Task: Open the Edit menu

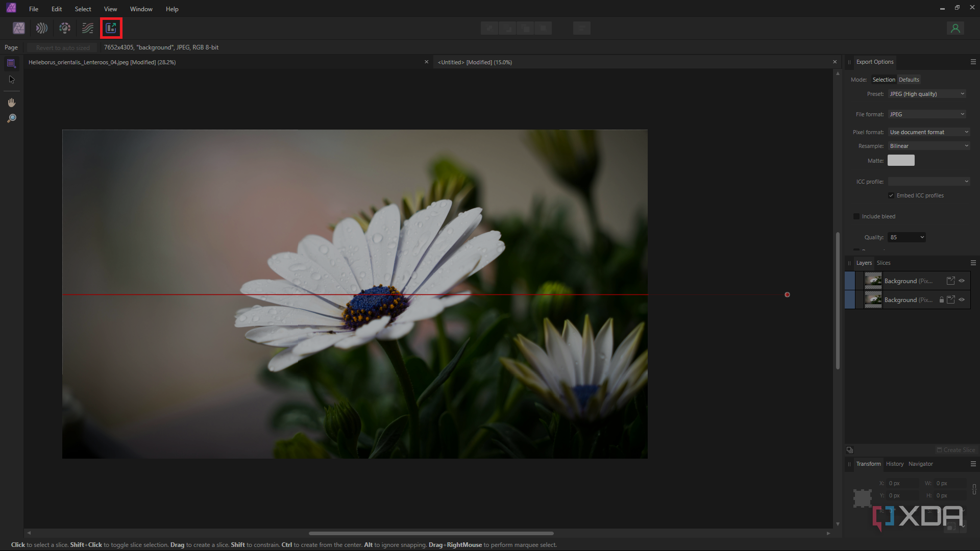Action: point(57,9)
